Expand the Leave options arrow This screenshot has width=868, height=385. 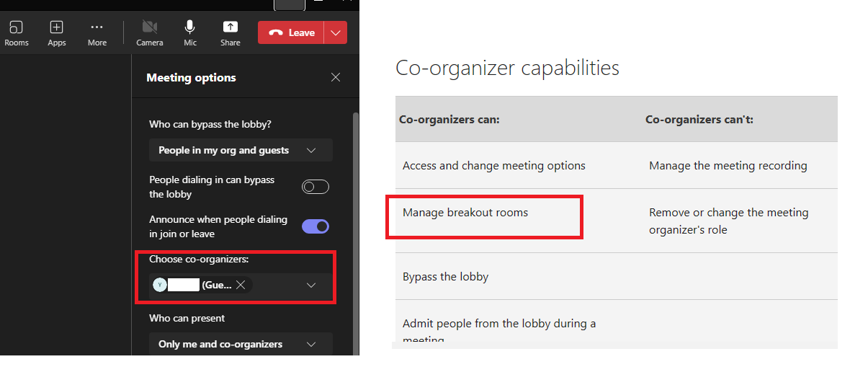pyautogui.click(x=336, y=32)
